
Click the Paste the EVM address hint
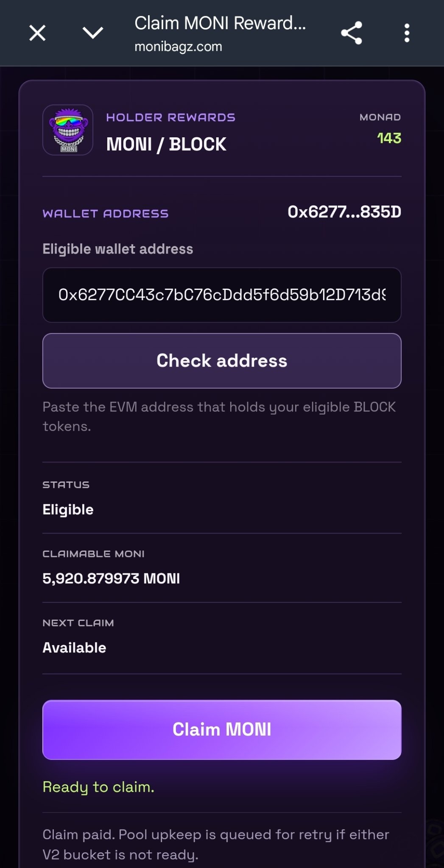coord(219,417)
